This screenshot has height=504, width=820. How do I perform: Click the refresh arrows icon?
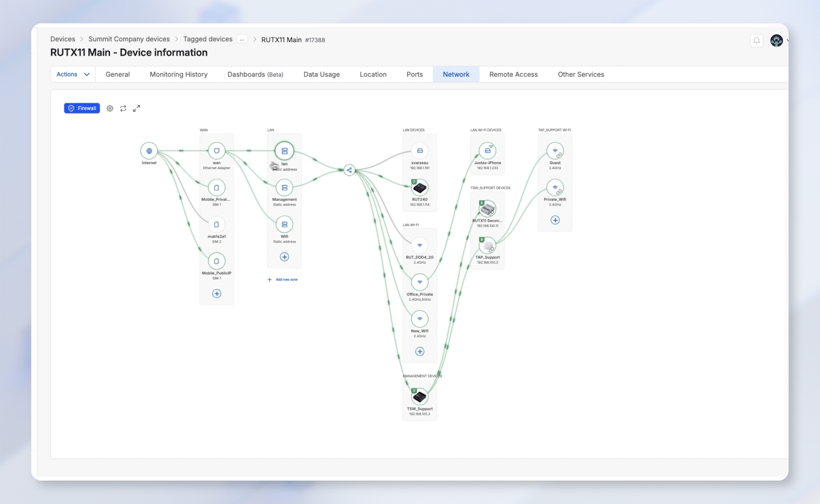pyautogui.click(x=123, y=108)
